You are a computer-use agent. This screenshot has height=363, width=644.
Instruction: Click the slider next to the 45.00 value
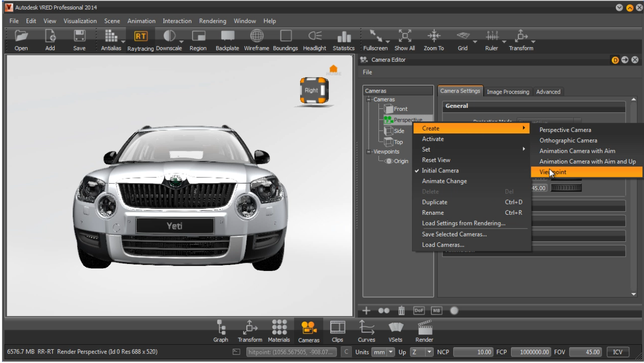566,187
